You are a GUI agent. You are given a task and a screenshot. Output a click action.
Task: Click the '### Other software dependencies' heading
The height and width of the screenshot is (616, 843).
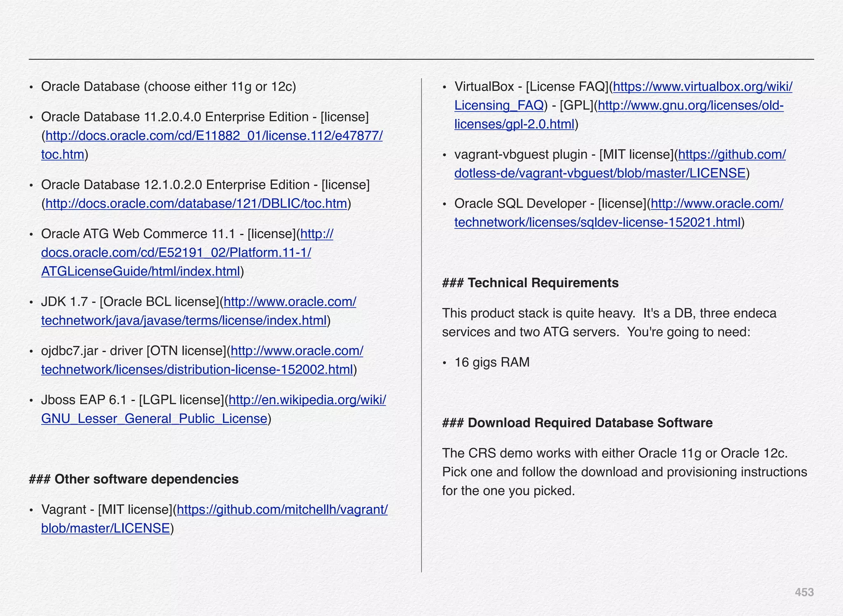[x=134, y=479]
